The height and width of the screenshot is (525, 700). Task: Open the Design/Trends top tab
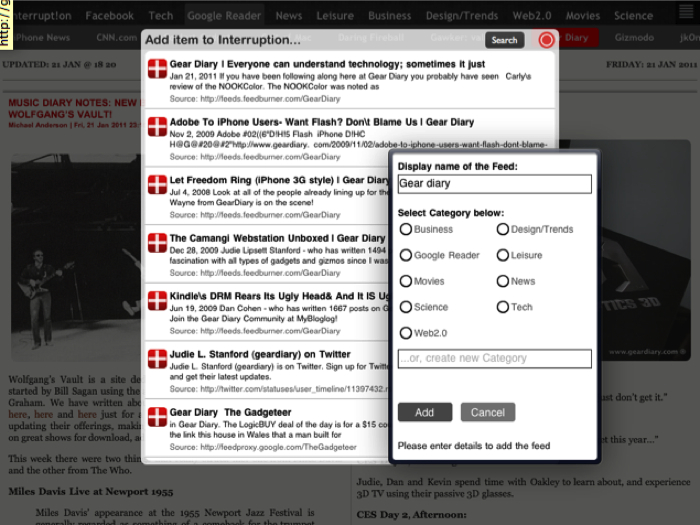[462, 16]
